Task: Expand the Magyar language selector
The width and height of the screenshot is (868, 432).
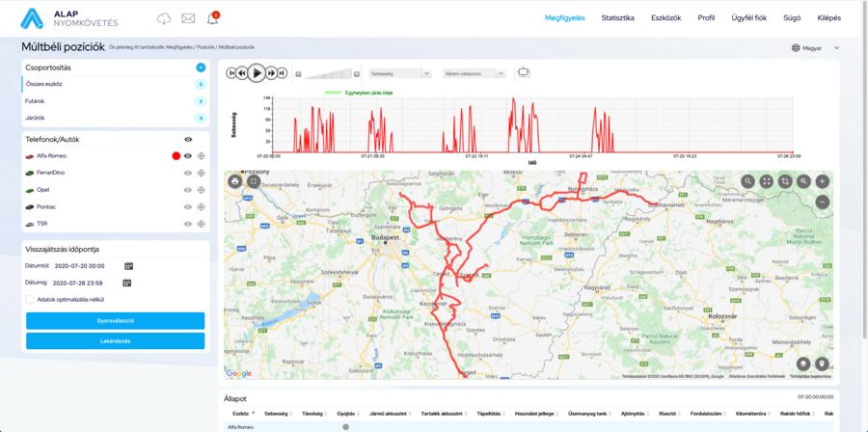Action: [x=815, y=47]
